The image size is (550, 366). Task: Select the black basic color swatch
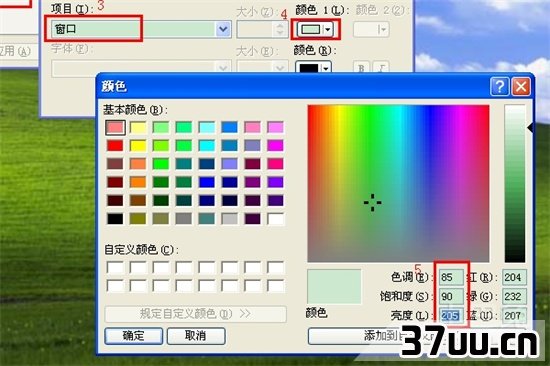(115, 219)
